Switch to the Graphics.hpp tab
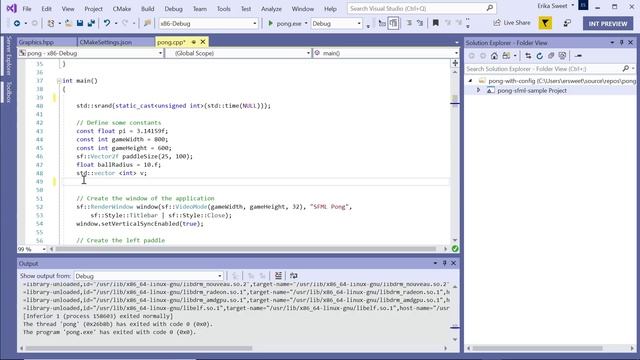The height and width of the screenshot is (360, 640). 47,42
